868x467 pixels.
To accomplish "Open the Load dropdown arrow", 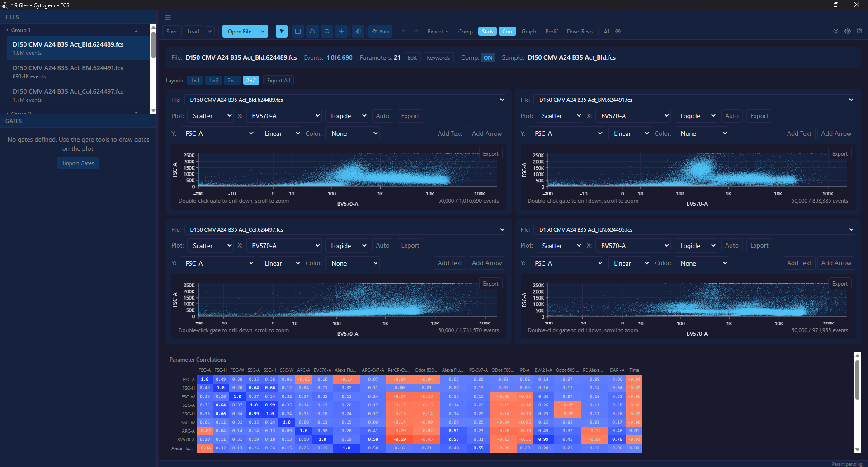I will coord(210,31).
